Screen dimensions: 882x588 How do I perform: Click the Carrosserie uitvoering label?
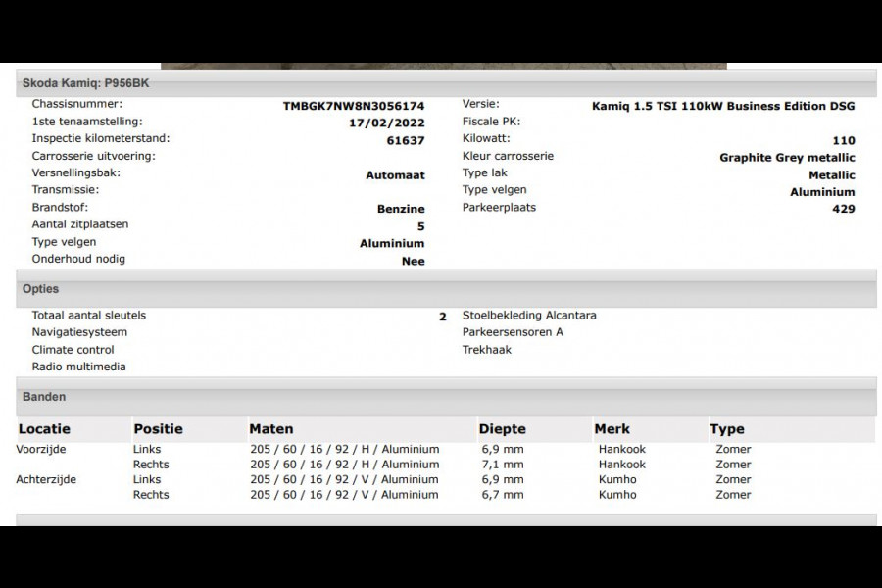pyautogui.click(x=93, y=156)
